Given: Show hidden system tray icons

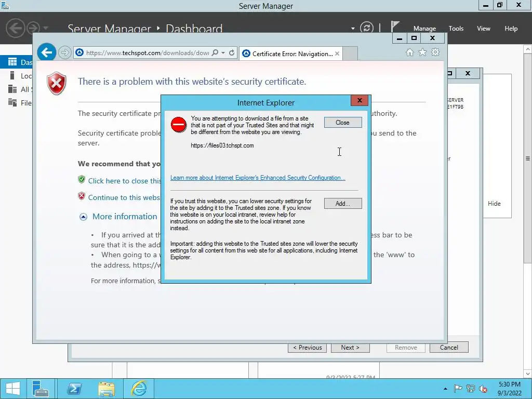Looking at the screenshot, I should tap(445, 389).
